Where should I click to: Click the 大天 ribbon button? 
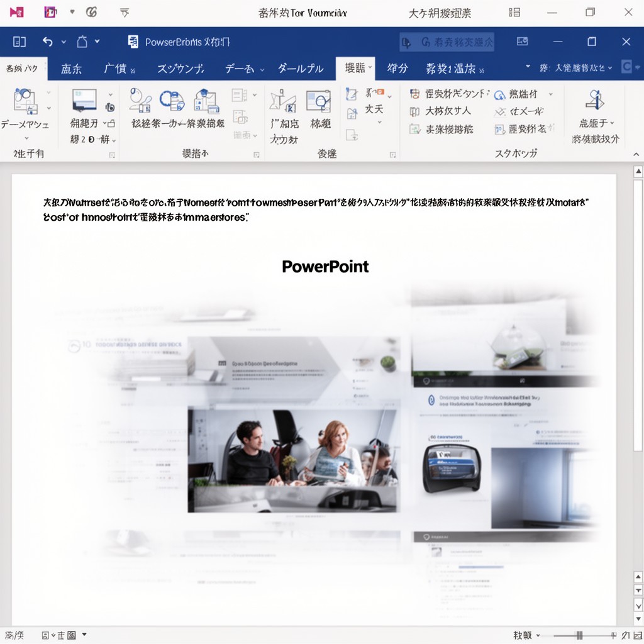pyautogui.click(x=374, y=109)
